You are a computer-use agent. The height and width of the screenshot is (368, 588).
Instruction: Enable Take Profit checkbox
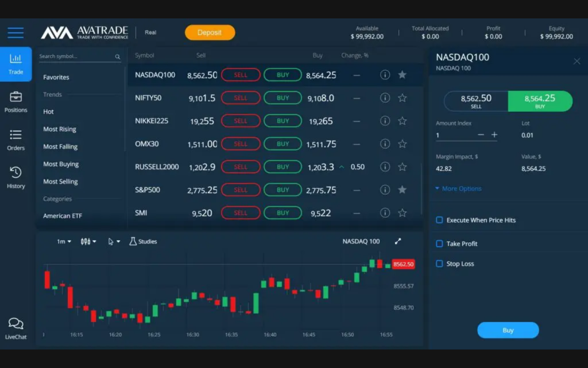(439, 244)
